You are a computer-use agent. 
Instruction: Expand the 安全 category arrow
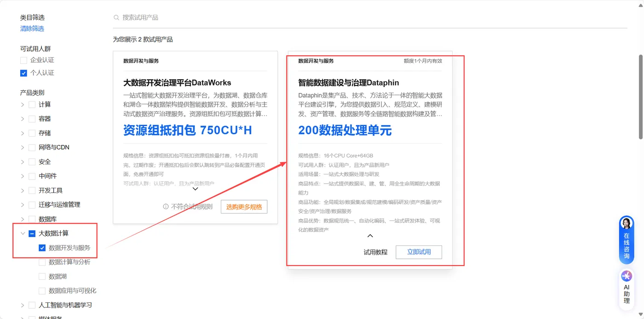(23, 162)
